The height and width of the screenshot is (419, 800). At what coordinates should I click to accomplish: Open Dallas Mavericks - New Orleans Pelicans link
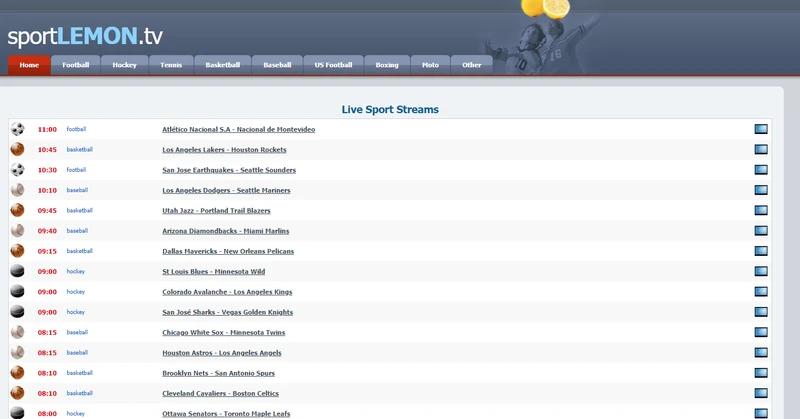(x=228, y=252)
